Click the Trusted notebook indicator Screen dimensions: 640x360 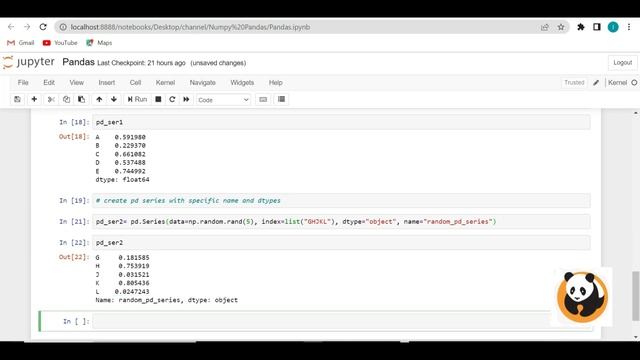[x=574, y=82]
